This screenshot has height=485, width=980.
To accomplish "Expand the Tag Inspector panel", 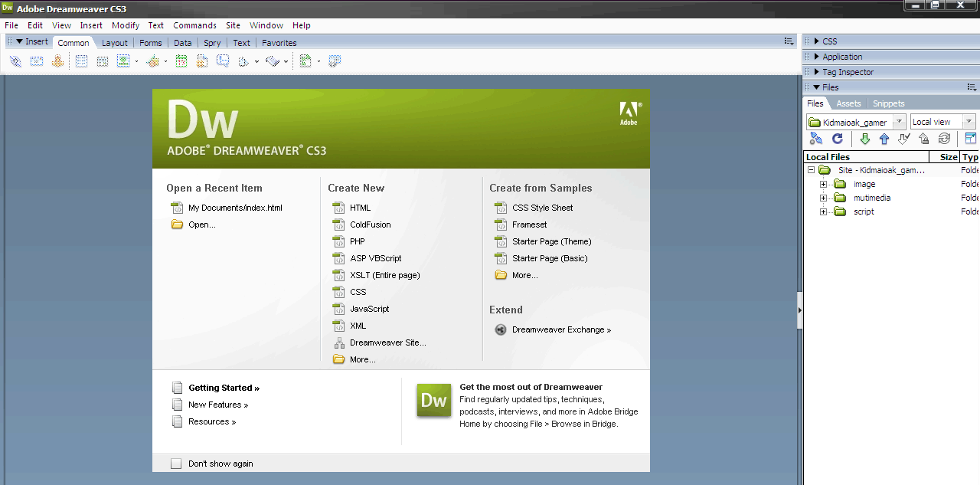I will (x=817, y=72).
